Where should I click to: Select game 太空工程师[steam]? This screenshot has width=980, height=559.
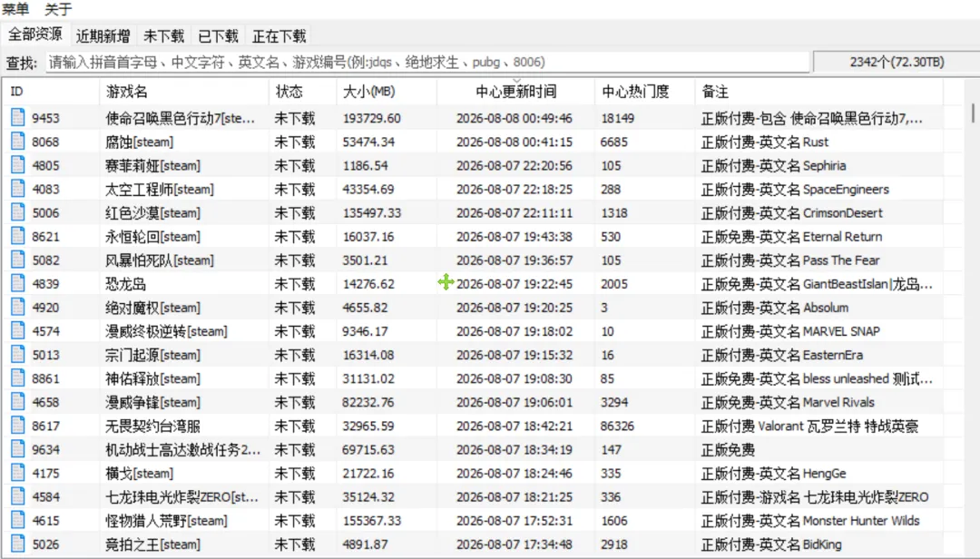[x=160, y=190]
